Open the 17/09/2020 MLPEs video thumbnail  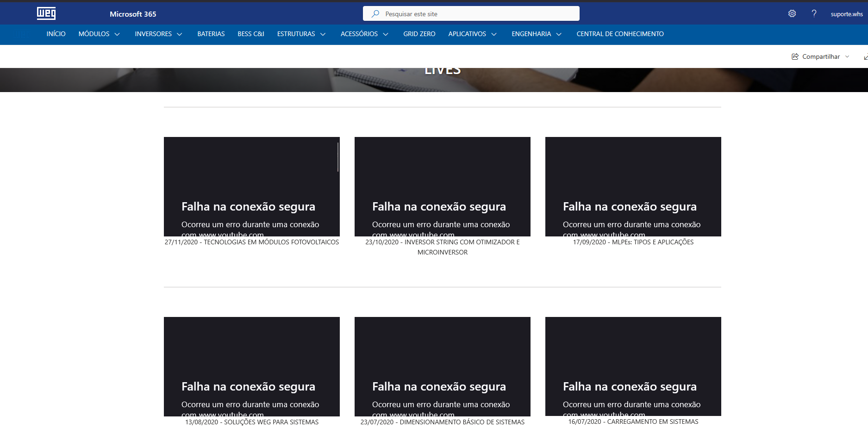click(x=633, y=186)
